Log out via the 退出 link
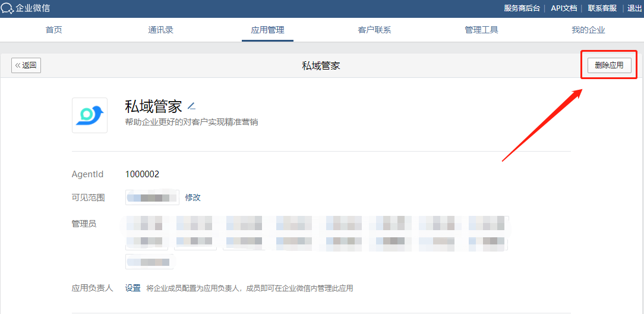Screen dimensions: 644x314 coord(634,8)
